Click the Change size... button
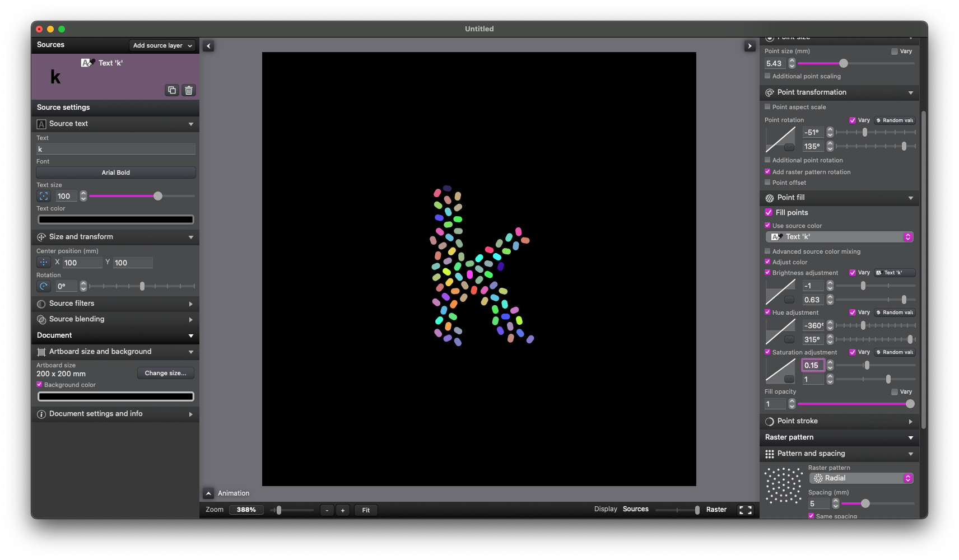Screen dimensions: 959x560 coord(166,373)
